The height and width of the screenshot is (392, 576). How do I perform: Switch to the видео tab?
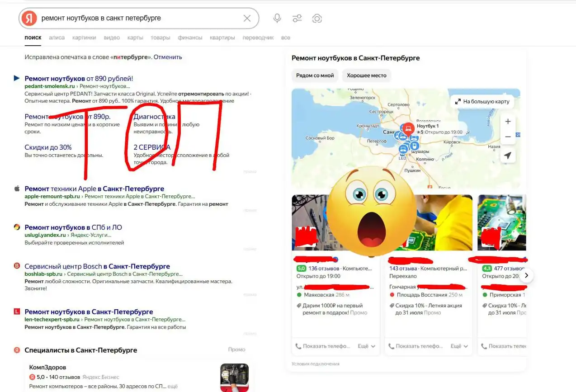pos(112,38)
